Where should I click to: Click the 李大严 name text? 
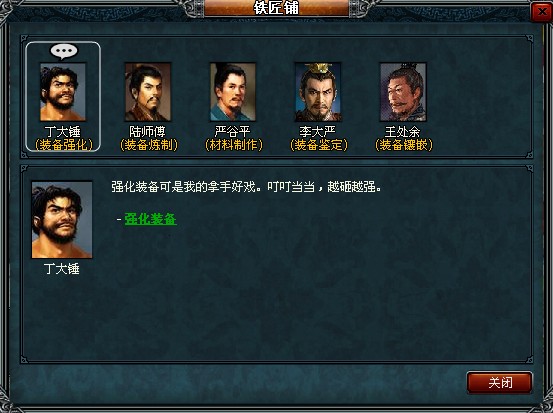point(317,132)
